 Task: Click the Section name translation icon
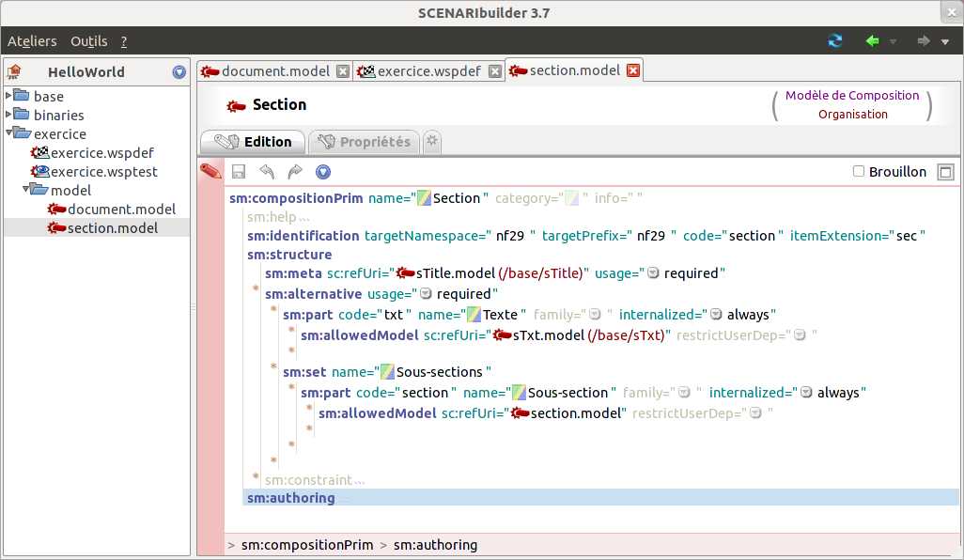(x=424, y=198)
